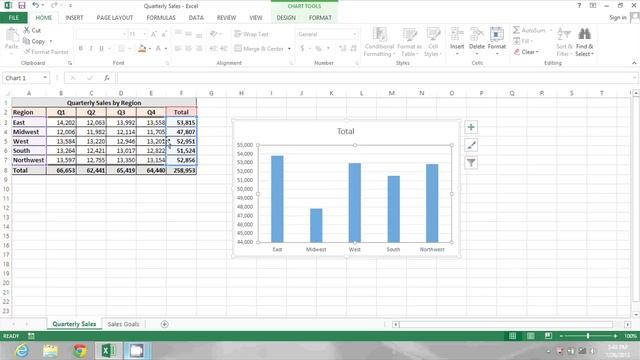Switch to the FORMULAS tab
This screenshot has width=640, height=360.
pos(161,18)
